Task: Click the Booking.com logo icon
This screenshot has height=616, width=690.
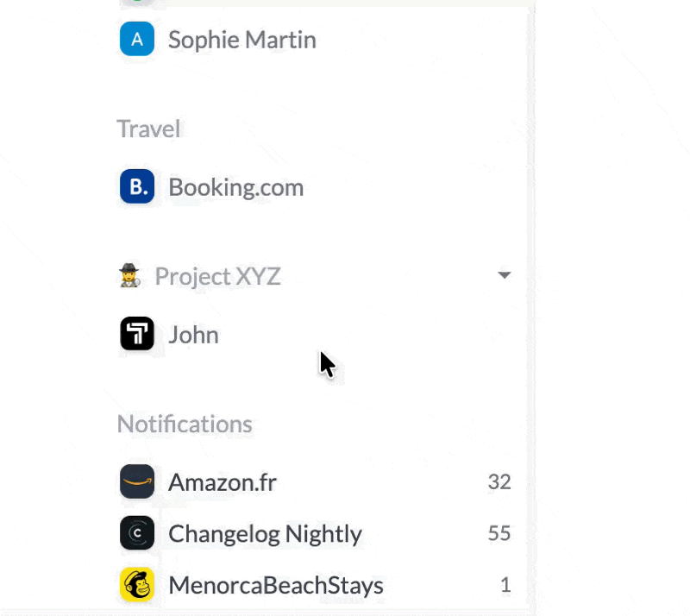Action: pos(137,186)
